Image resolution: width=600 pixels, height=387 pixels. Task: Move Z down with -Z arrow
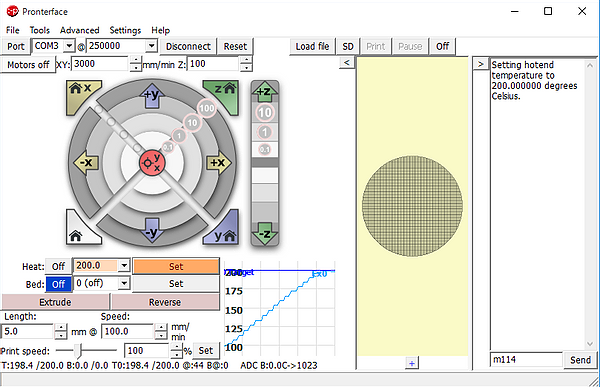point(264,233)
